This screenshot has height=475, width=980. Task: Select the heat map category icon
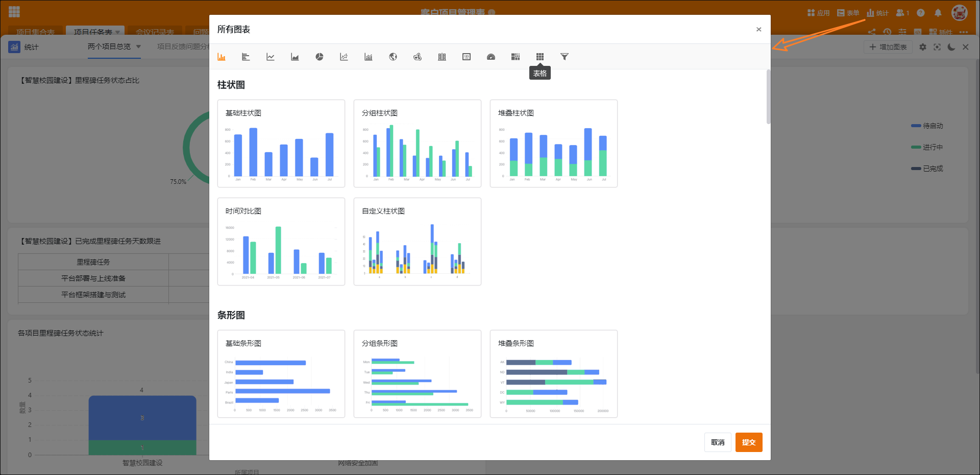pyautogui.click(x=418, y=57)
